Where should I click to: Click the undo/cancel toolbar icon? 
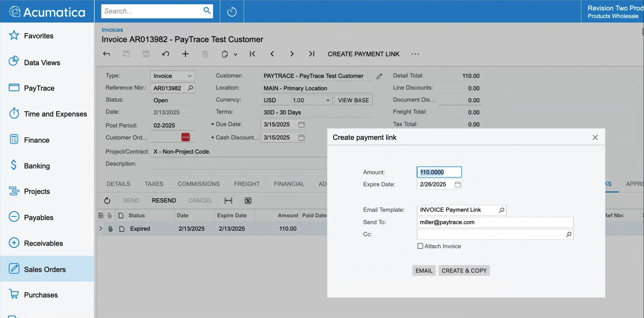point(166,54)
